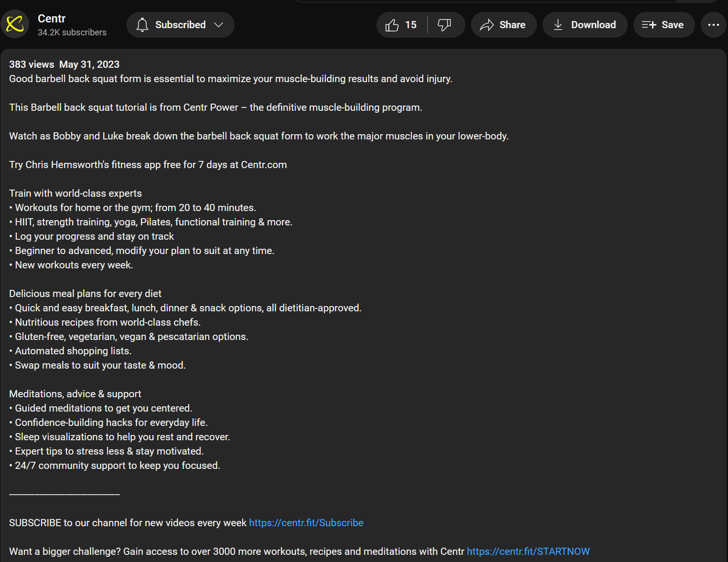The width and height of the screenshot is (728, 562).
Task: Click the notification bell on Subscribed button
Action: (x=142, y=25)
